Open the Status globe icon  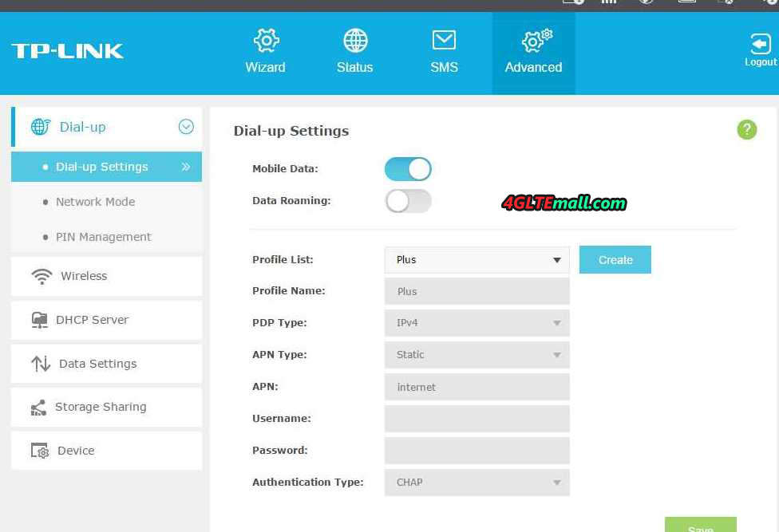tap(355, 41)
